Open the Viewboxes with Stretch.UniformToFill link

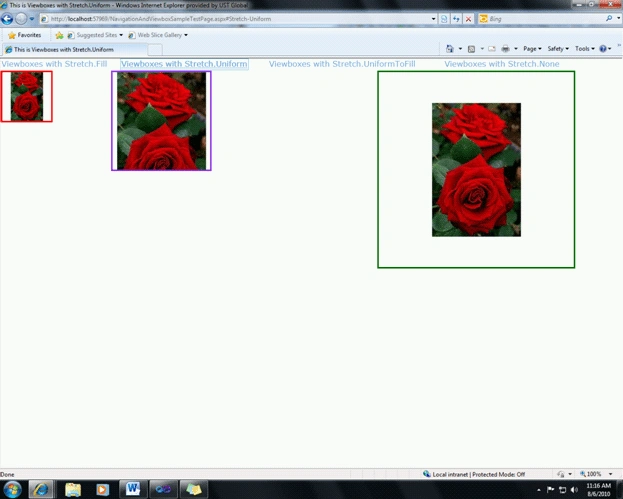(342, 64)
